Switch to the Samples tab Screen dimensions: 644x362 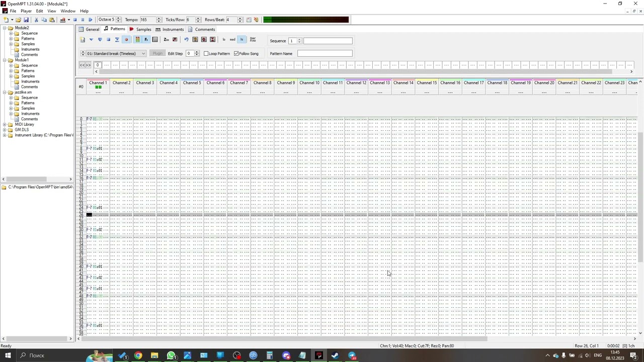pyautogui.click(x=140, y=29)
